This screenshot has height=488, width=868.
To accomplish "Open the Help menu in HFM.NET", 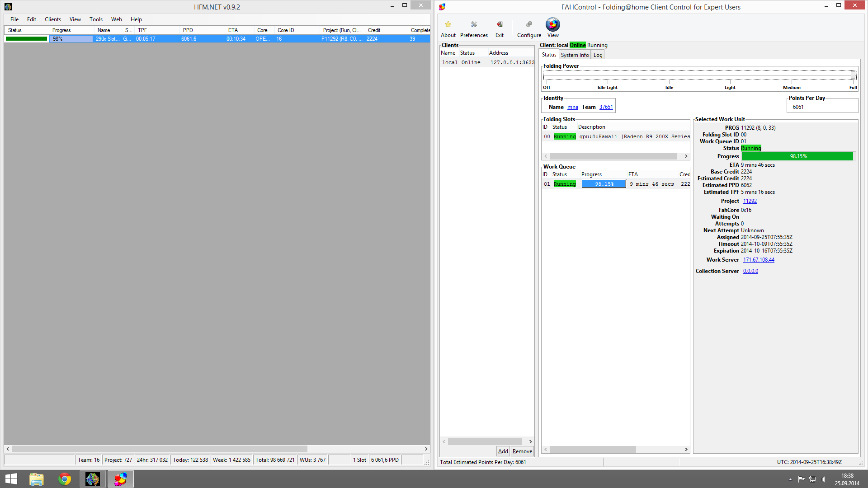I will coord(136,19).
